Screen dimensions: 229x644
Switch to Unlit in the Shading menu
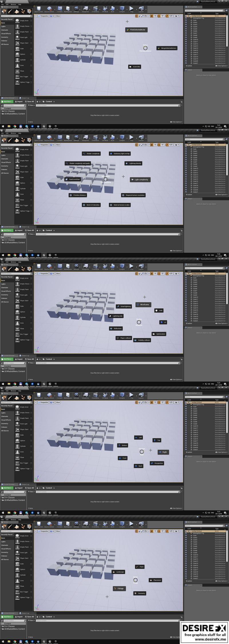pos(159,311)
